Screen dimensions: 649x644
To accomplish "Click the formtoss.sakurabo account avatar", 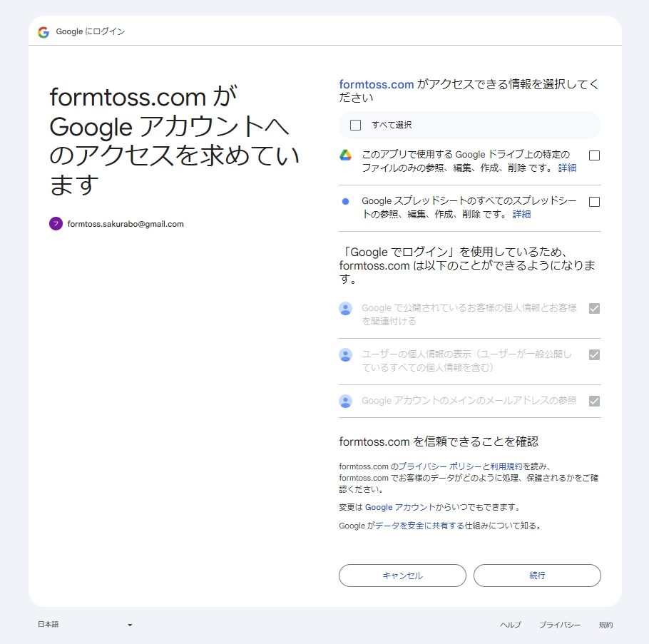I will (x=56, y=223).
